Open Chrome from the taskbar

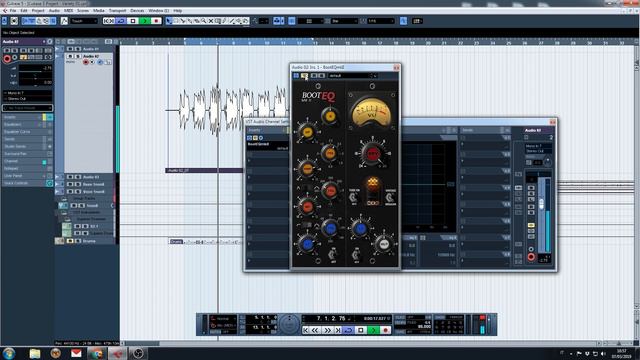click(97, 353)
